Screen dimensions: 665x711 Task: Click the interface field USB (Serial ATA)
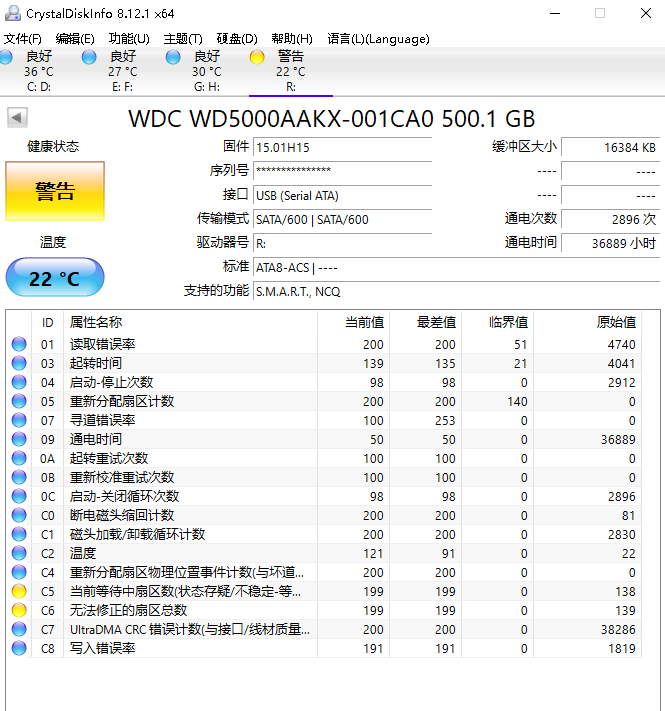(x=342, y=195)
